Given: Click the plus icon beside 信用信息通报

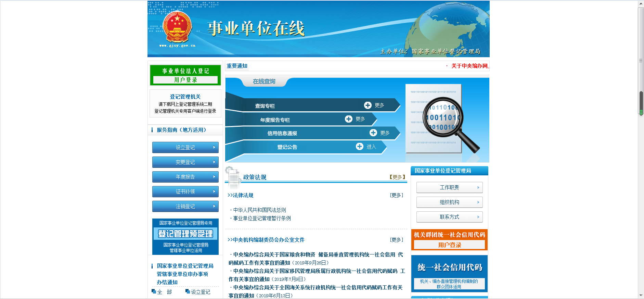Looking at the screenshot, I should [373, 133].
